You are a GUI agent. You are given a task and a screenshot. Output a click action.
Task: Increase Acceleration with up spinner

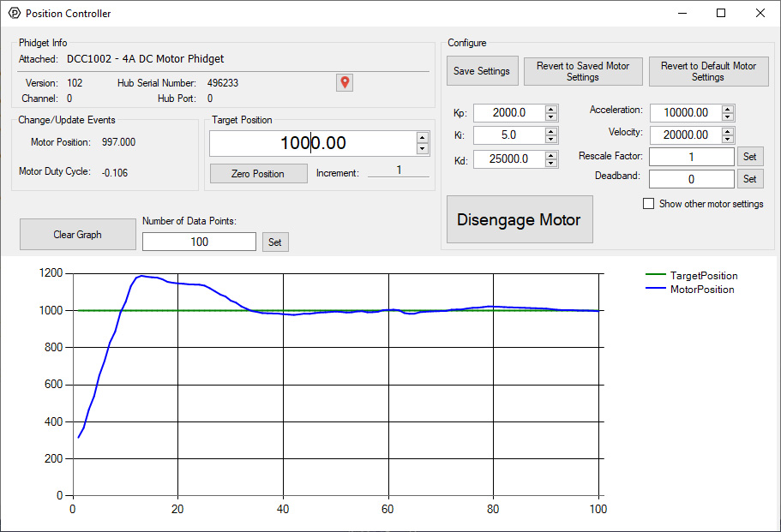(727, 110)
